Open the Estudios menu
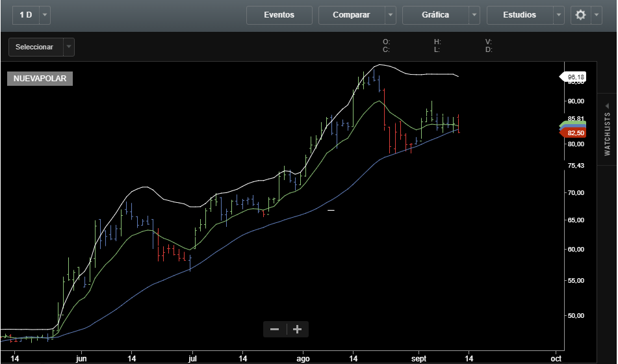 coord(519,15)
